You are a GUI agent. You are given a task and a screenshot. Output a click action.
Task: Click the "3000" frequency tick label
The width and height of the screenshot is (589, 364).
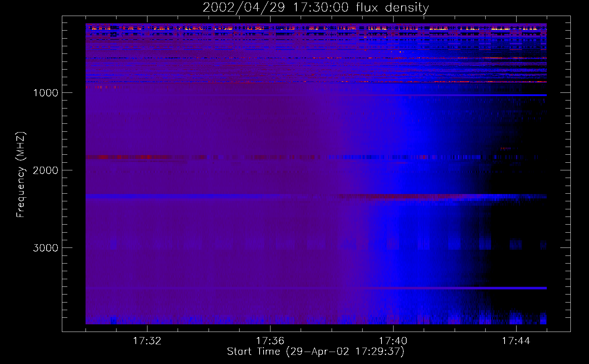pyautogui.click(x=46, y=248)
